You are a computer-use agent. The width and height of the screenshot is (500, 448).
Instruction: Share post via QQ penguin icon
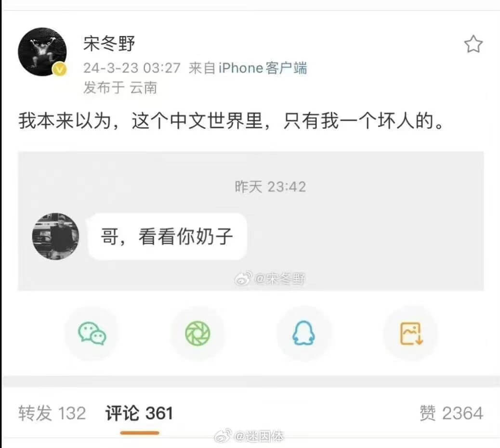(x=303, y=333)
